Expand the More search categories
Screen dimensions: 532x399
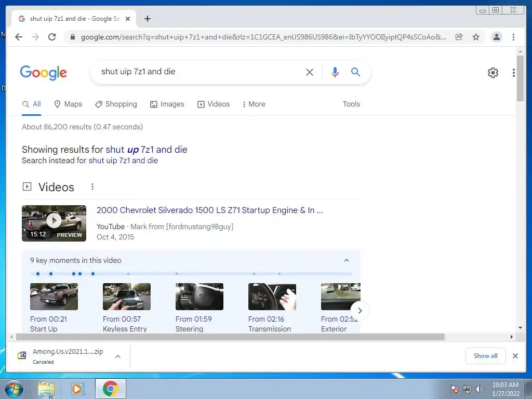(x=254, y=104)
